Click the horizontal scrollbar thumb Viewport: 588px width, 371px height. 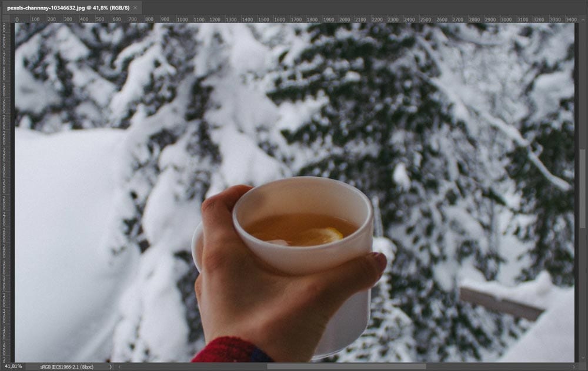pos(346,366)
